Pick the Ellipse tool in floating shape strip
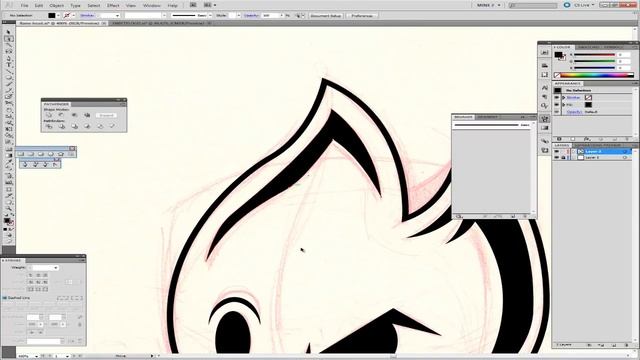Screen dimensions: 640x360 (x=41, y=154)
